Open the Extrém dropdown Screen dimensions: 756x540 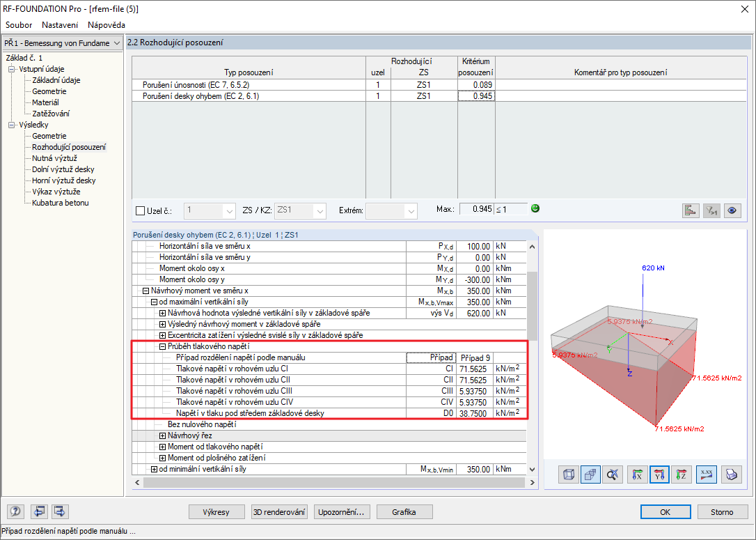point(410,211)
